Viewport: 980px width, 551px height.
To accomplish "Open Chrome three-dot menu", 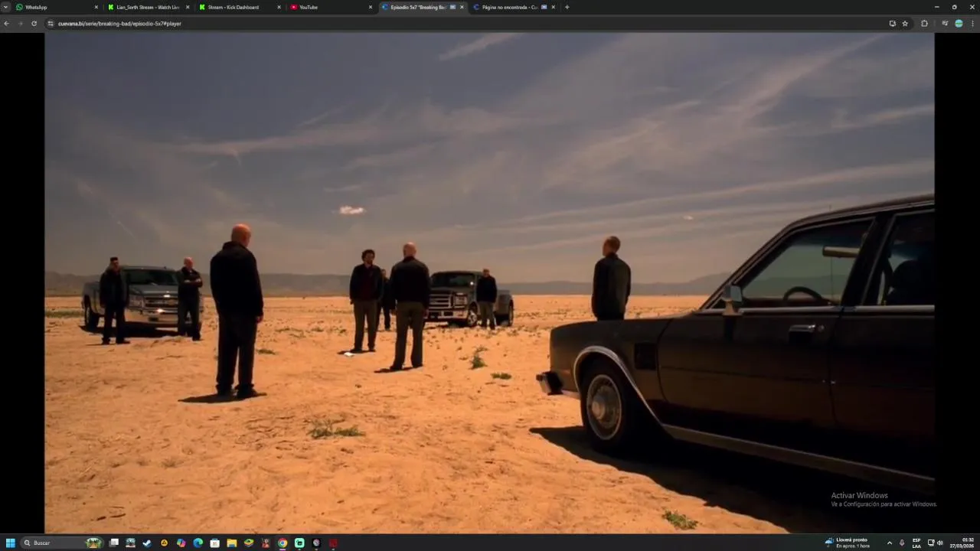I will tap(972, 24).
